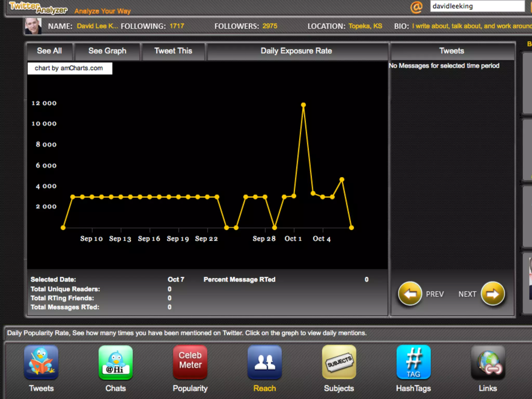Open the Tweets book-bird icon

point(41,362)
